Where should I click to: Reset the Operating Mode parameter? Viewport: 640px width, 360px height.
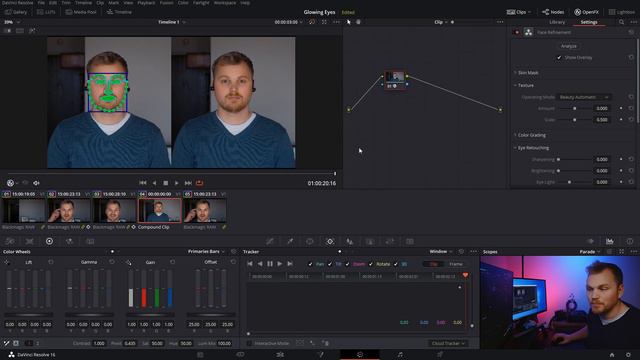(631, 97)
